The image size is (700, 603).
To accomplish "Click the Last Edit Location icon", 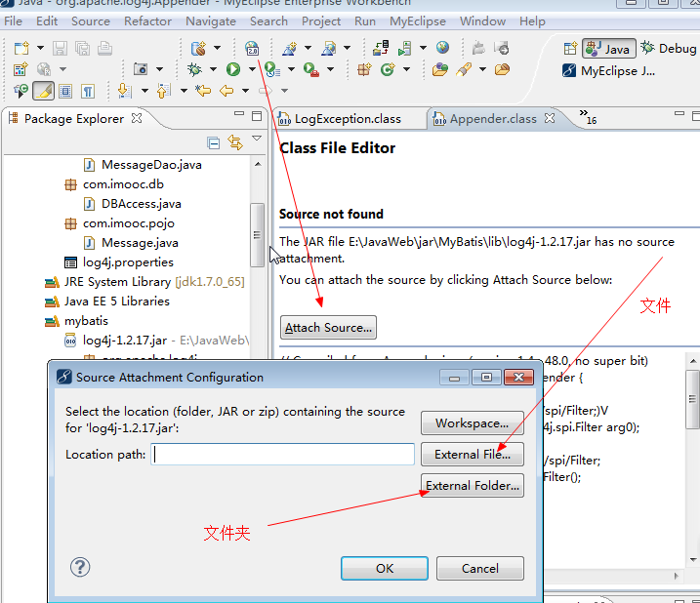I will pyautogui.click(x=203, y=91).
